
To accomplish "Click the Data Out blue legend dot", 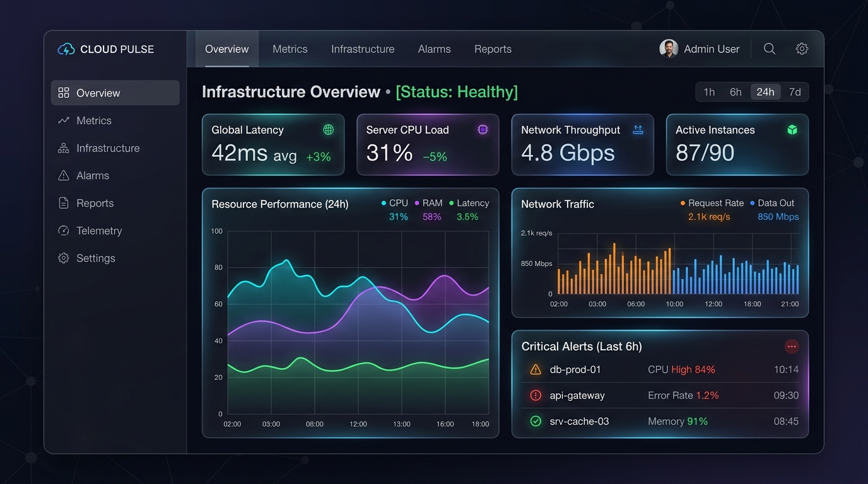I will [x=753, y=203].
